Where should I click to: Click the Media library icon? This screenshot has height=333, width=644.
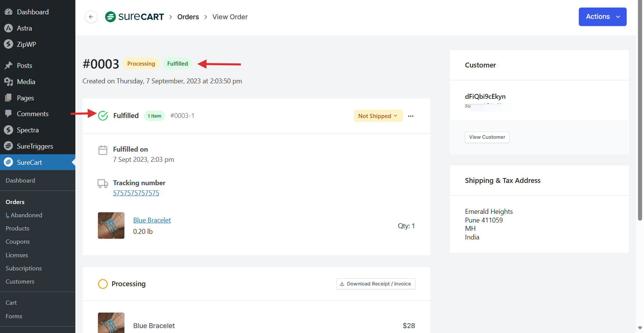(x=8, y=82)
